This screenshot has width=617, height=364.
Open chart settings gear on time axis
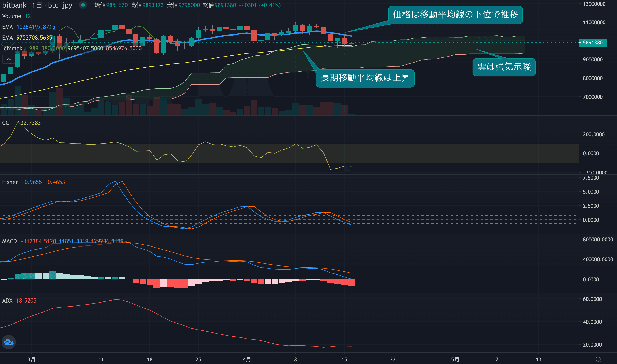tap(598, 359)
